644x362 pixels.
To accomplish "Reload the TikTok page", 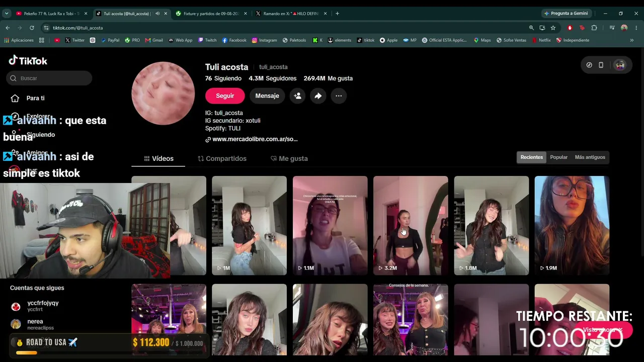I will (32, 28).
